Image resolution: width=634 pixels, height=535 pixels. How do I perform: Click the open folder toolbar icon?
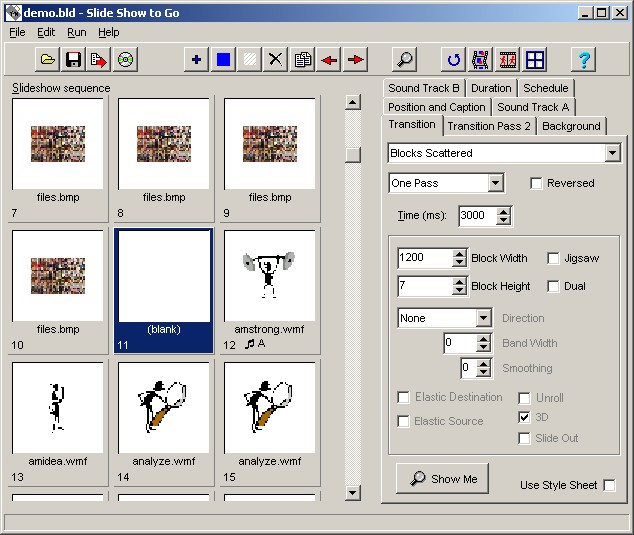coord(48,60)
